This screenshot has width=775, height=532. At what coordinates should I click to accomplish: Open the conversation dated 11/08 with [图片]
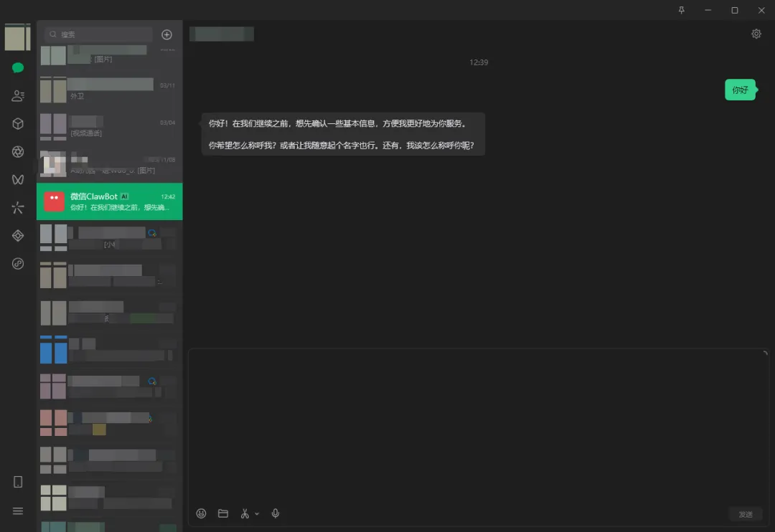tap(110, 164)
